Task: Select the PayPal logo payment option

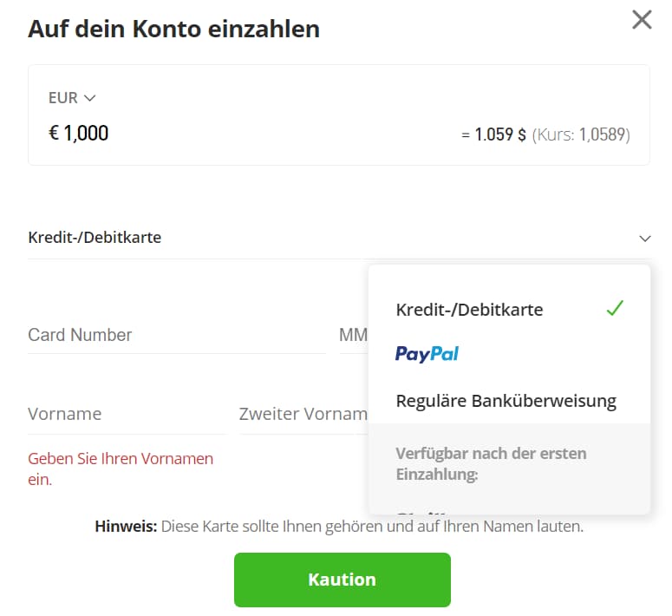Action: [427, 354]
